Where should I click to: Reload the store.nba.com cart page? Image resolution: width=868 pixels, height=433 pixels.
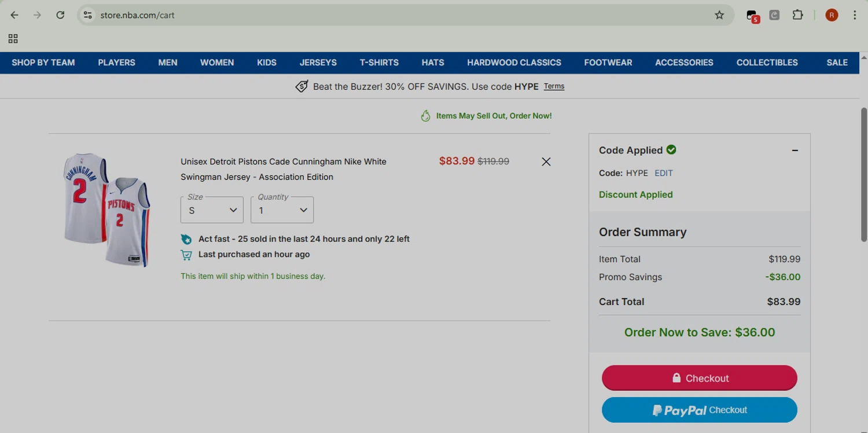60,15
